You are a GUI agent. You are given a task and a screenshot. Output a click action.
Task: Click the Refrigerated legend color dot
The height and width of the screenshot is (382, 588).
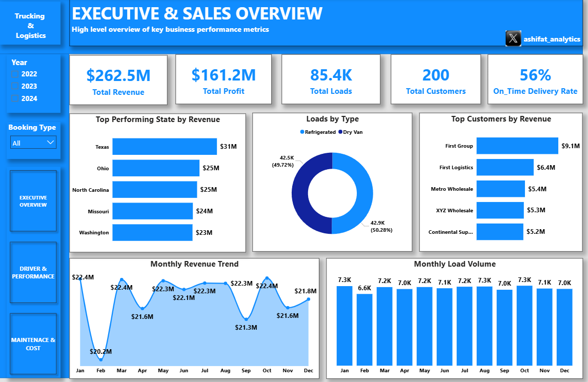click(x=302, y=132)
